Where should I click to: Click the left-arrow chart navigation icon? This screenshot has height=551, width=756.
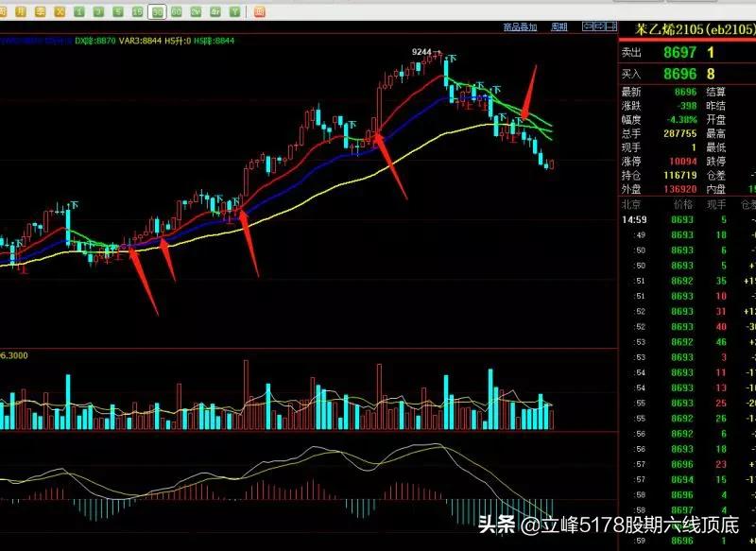click(x=588, y=26)
